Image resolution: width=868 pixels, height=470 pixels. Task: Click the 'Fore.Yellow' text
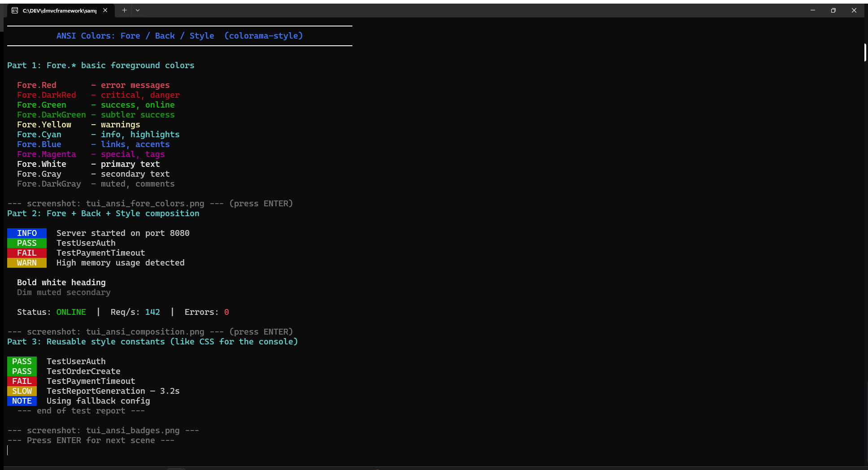(44, 125)
